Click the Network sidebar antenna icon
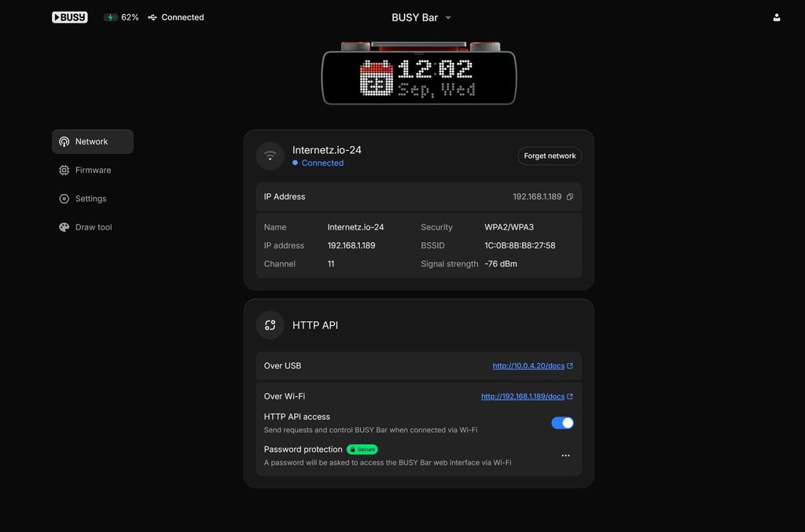This screenshot has width=805, height=532. pos(64,141)
